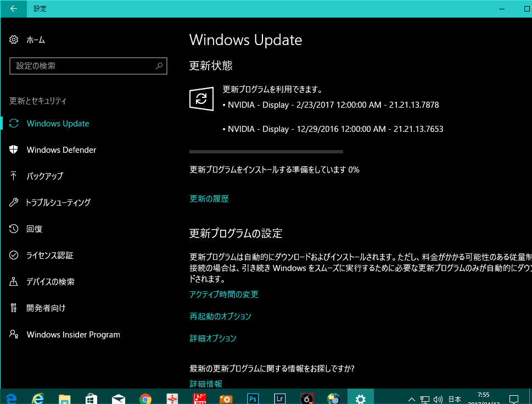Image resolution: width=532 pixels, height=404 pixels.
Task: Launch Google Chrome from the taskbar
Action: (x=145, y=398)
